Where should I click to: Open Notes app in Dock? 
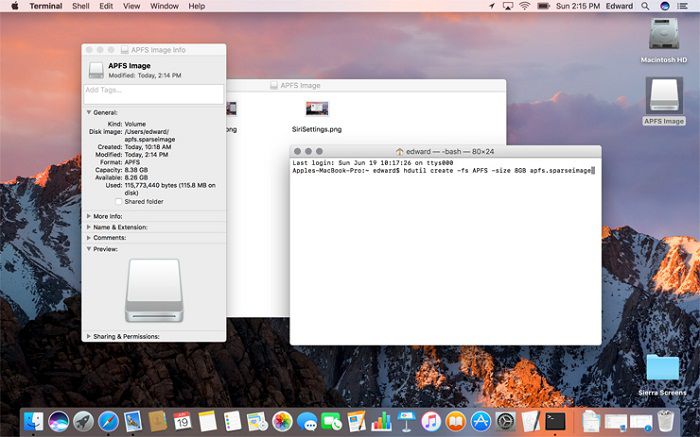coord(207,421)
